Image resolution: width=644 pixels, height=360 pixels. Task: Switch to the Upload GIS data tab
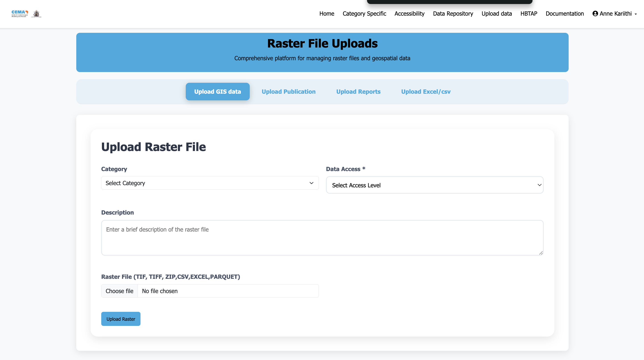tap(217, 91)
